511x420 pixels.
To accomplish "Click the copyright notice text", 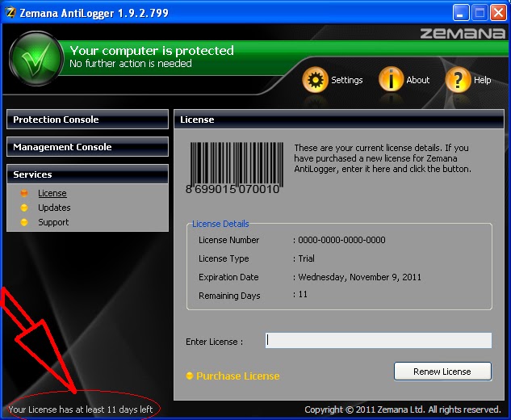I will click(403, 409).
